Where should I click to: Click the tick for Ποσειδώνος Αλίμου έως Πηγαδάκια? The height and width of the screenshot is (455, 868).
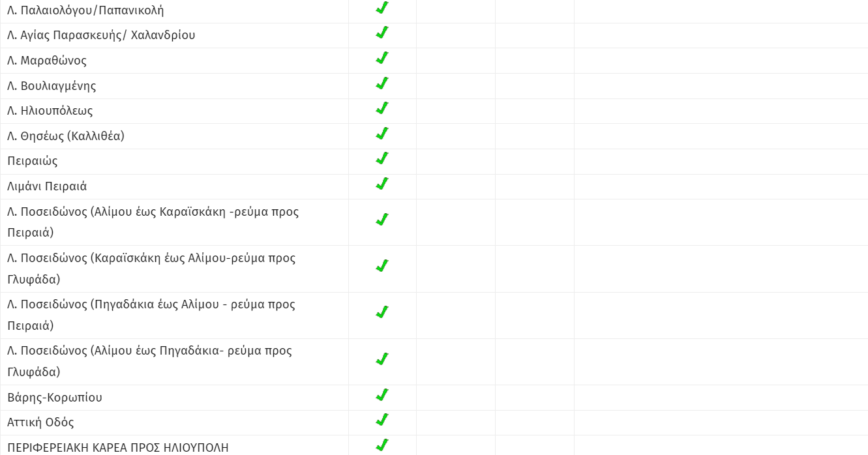coord(382,359)
